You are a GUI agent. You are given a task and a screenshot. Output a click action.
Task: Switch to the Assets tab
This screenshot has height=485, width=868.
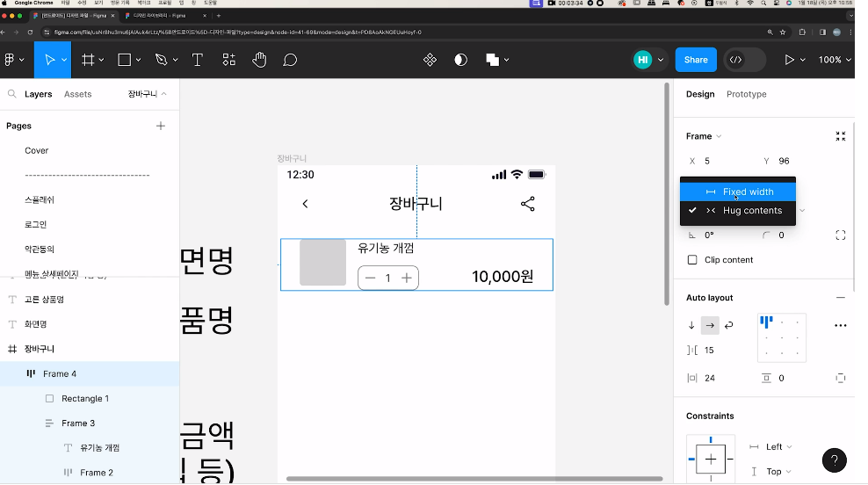(77, 94)
